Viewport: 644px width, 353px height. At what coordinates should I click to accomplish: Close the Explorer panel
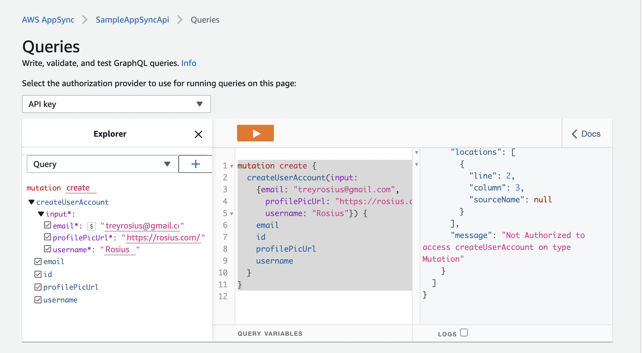tap(198, 134)
